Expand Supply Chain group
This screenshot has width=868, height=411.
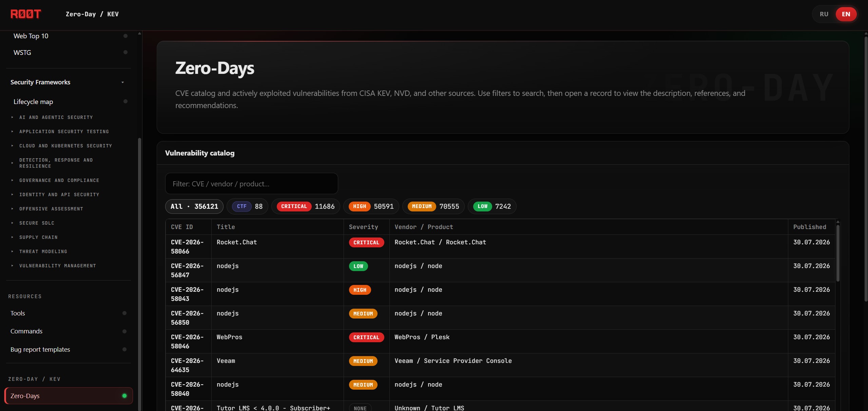pyautogui.click(x=38, y=237)
